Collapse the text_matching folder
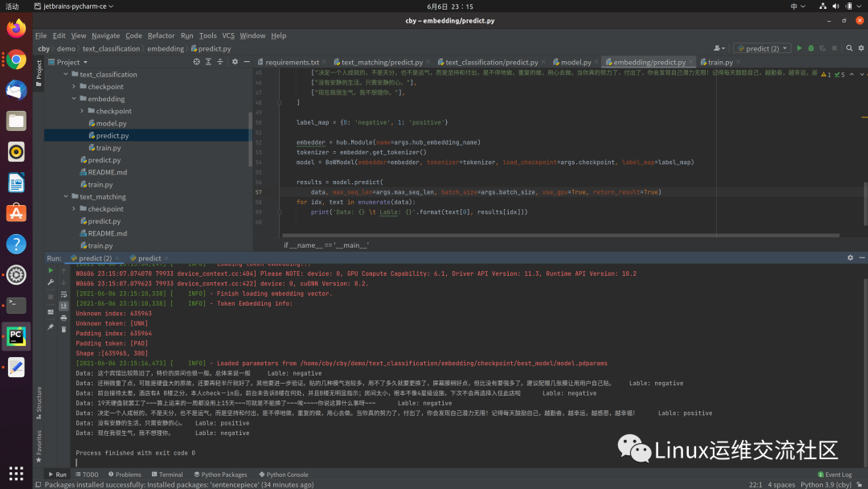The image size is (868, 489). (66, 196)
